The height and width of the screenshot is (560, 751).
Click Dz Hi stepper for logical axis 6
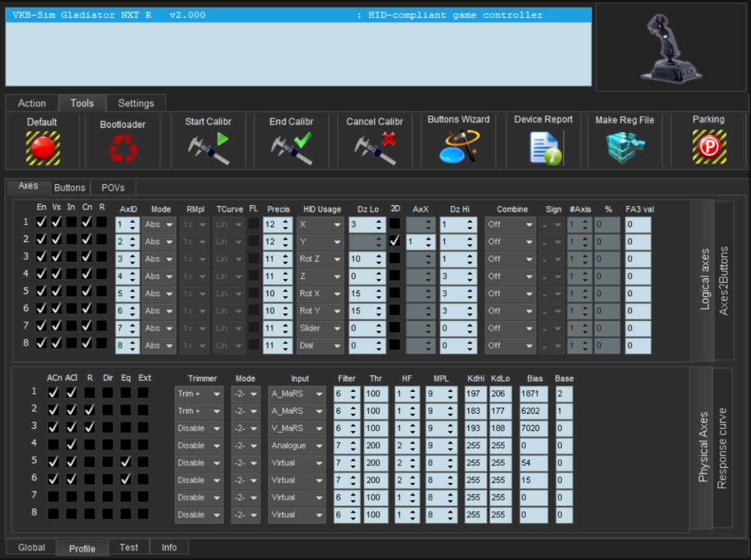tap(459, 311)
